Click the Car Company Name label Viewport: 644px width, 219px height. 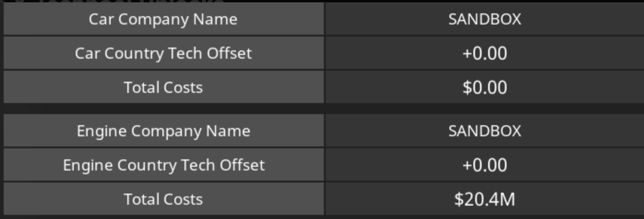(163, 19)
